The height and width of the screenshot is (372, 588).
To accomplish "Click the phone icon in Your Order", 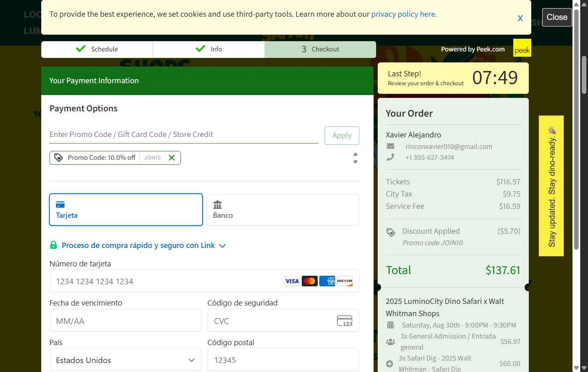I will pyautogui.click(x=390, y=157).
